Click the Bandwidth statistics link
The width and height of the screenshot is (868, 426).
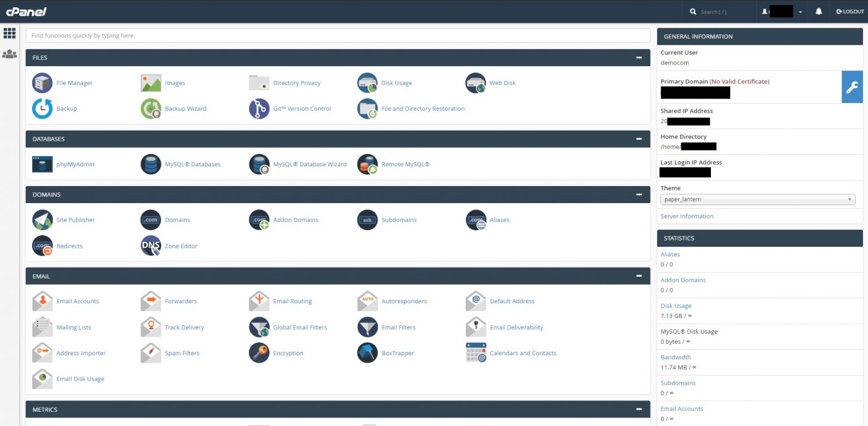click(x=675, y=357)
